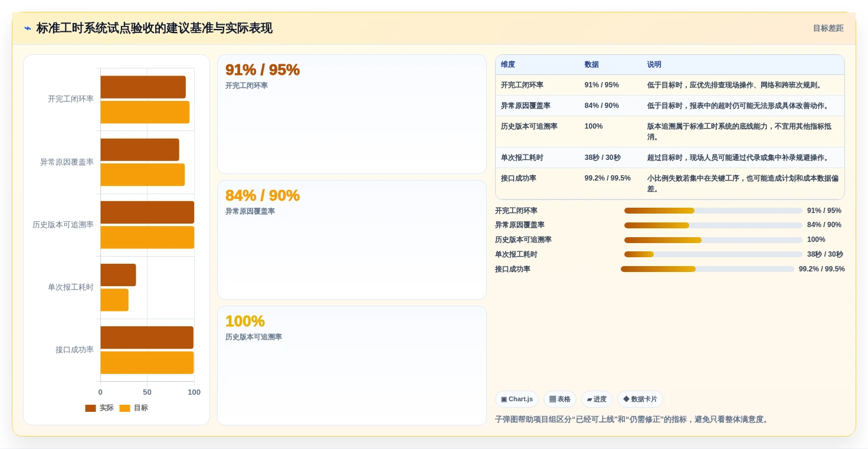
Task: Click the 接口成功率 target bar in chart
Action: coord(147,363)
